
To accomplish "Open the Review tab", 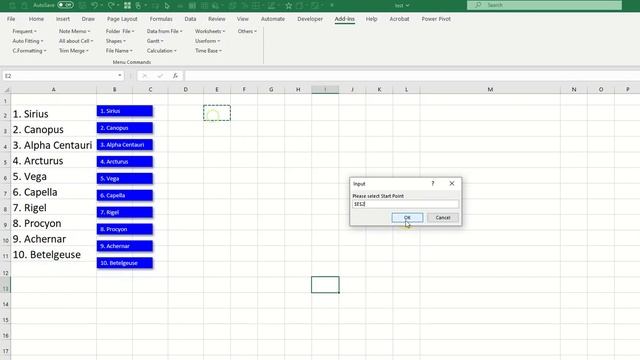I will click(217, 19).
